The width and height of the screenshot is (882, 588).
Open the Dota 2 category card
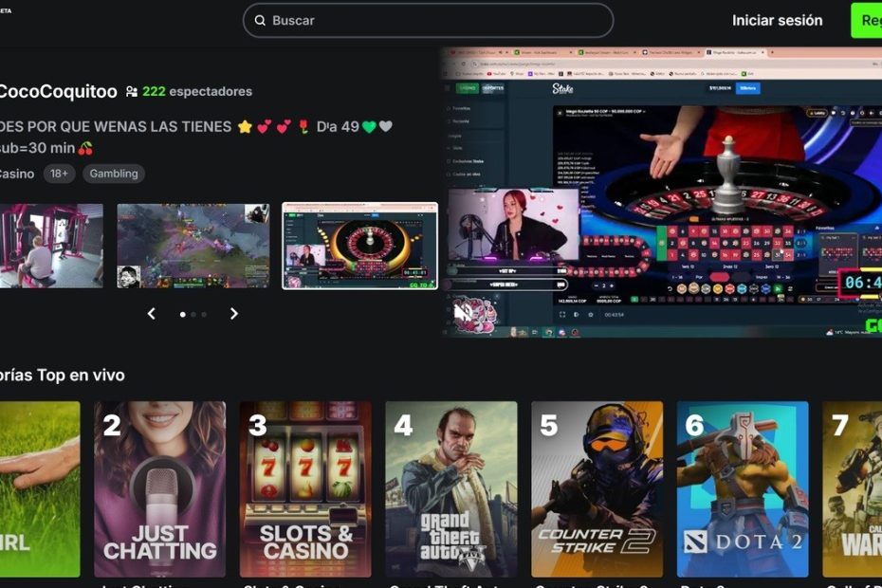point(743,489)
